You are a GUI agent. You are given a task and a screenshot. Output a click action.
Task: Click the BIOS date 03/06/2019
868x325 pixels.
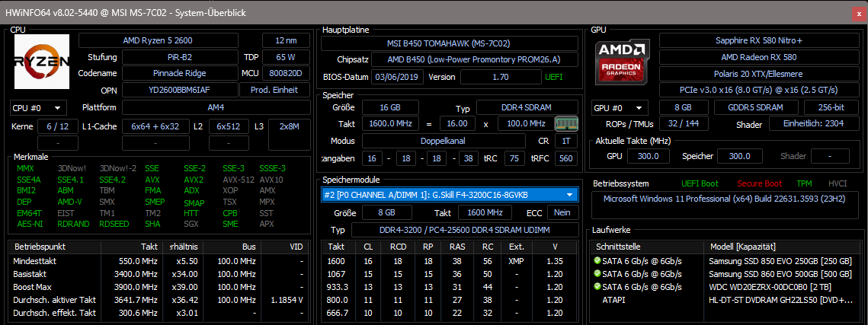click(x=397, y=77)
